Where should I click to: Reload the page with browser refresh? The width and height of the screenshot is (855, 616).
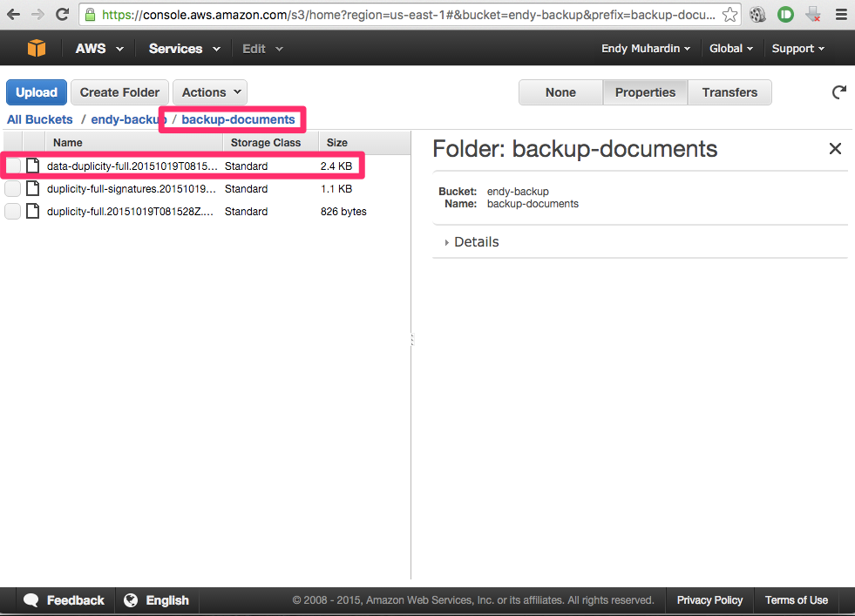click(62, 15)
